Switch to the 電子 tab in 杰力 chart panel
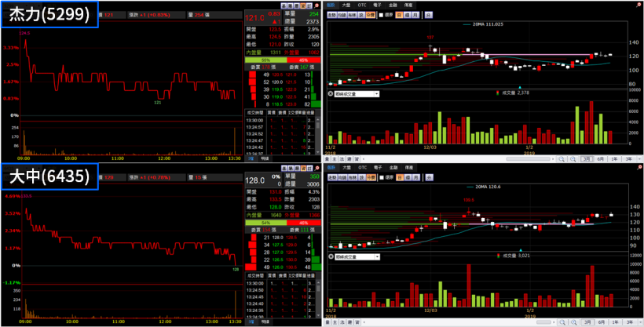Viewport: 644px width, 327px height. pos(377,5)
